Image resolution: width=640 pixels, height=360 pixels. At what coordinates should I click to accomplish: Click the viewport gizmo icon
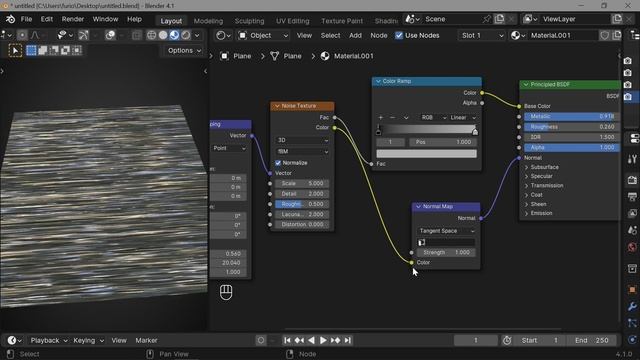pyautogui.click(x=84, y=36)
